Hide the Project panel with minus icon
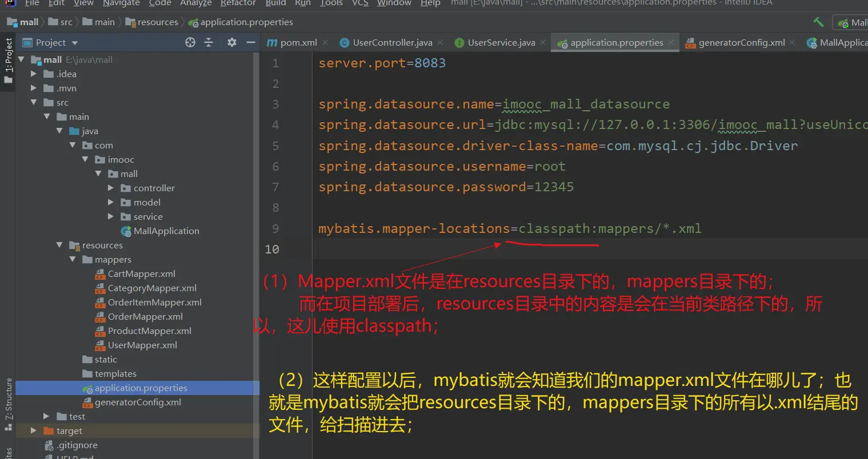 (250, 42)
